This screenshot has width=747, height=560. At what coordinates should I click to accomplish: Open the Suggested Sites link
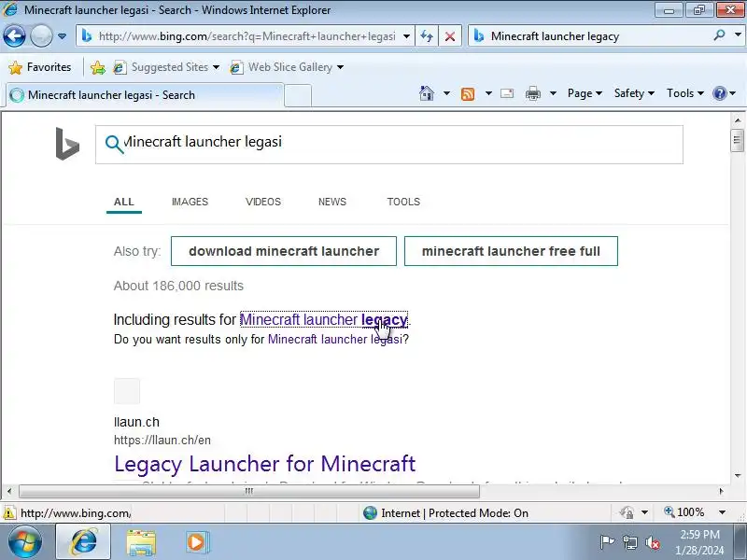pos(166,67)
